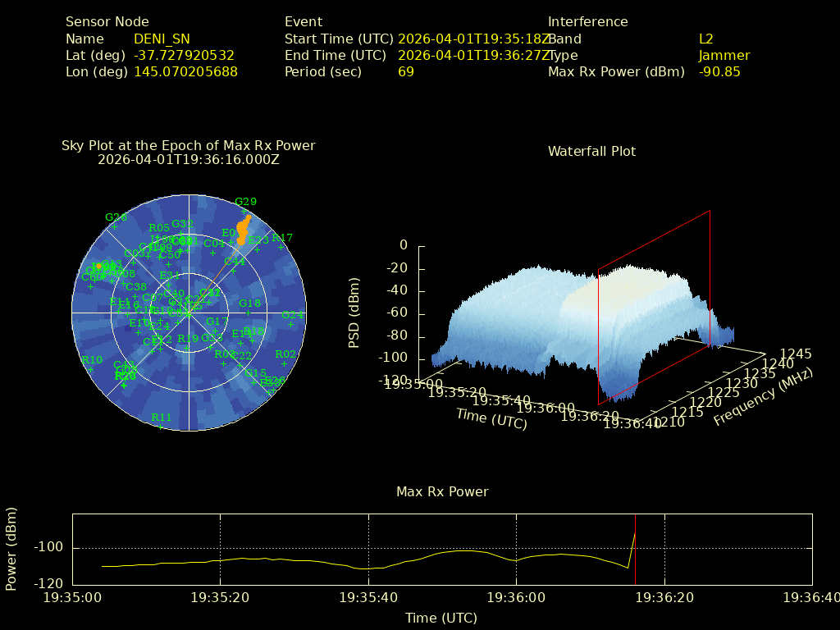Click the orange interference cluster near G29

243,226
